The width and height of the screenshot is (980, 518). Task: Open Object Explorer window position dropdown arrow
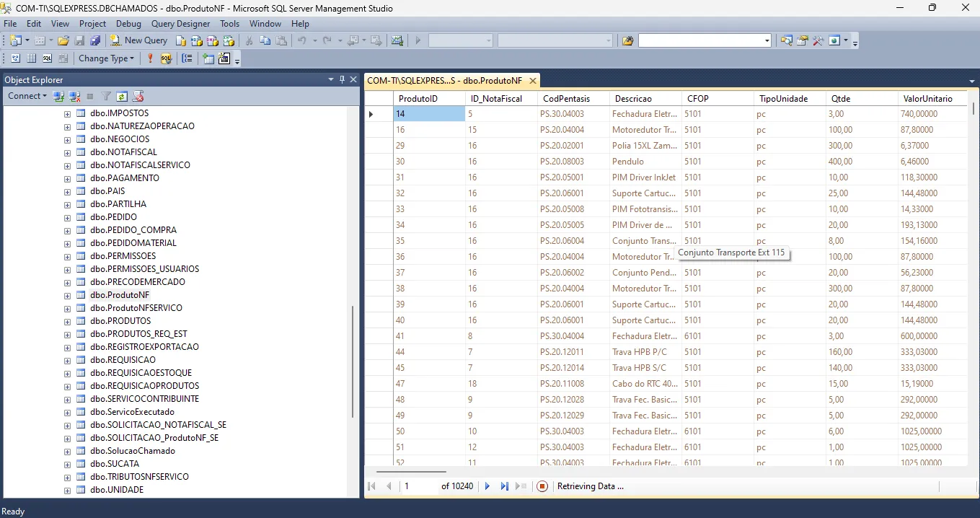(331, 79)
